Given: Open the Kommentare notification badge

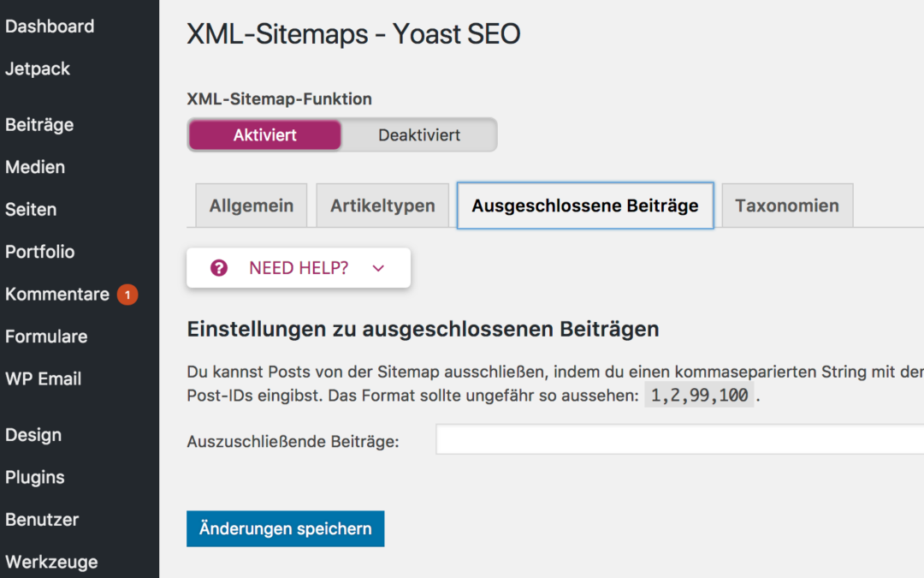Looking at the screenshot, I should click(127, 295).
